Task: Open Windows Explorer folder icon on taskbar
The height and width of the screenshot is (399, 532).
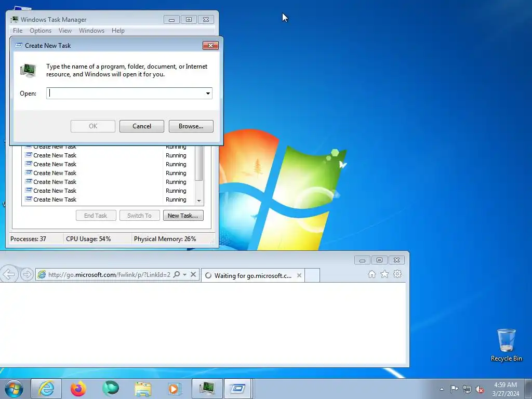Action: [x=143, y=389]
